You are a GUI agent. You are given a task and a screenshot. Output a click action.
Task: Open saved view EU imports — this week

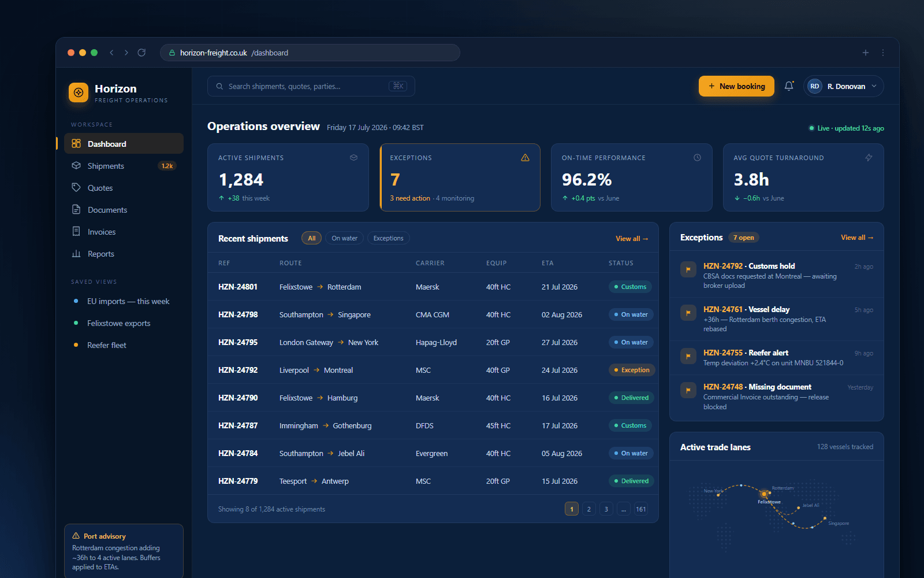point(124,301)
